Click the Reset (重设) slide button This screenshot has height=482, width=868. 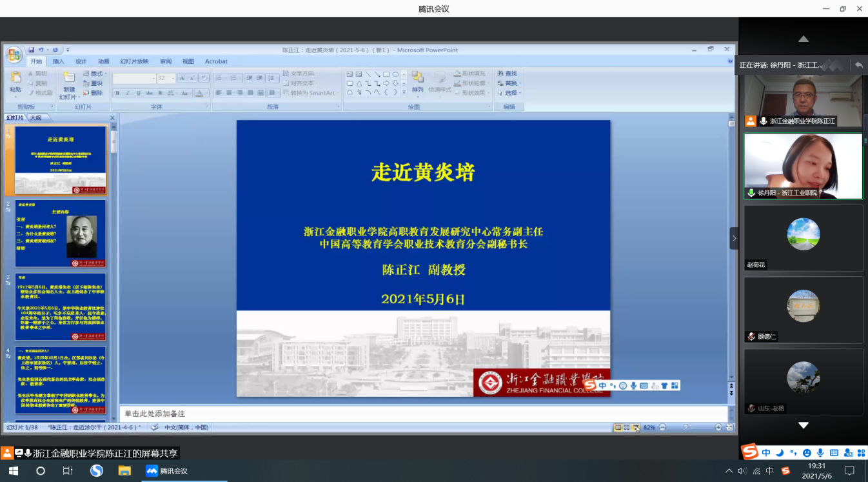coord(93,83)
